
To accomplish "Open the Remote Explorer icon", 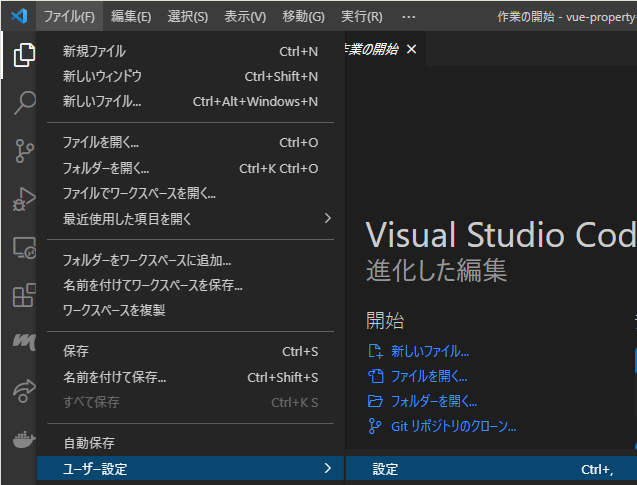I will 24,247.
